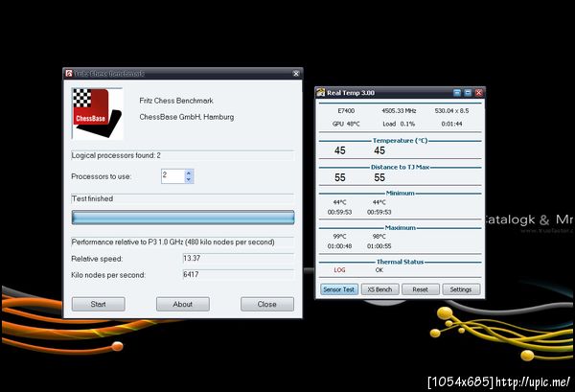Screen dimensions: 575x392
Task: Click the Test finished status text
Action: [92, 198]
